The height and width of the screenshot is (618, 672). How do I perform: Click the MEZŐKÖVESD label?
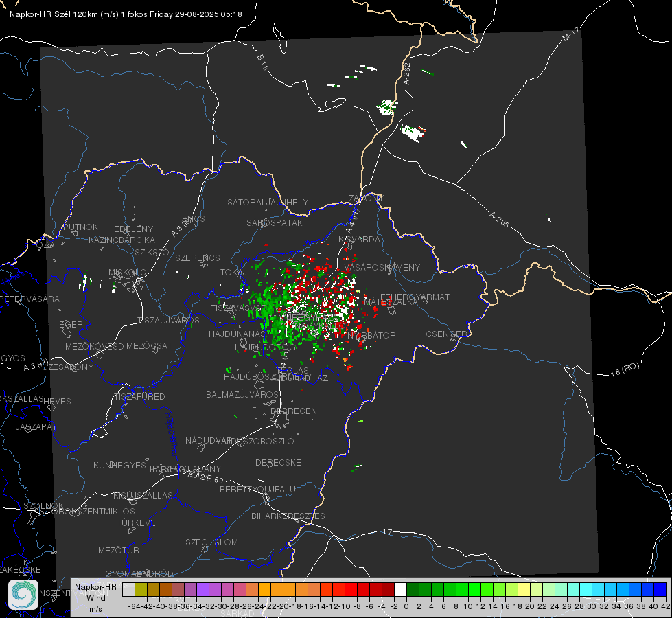coord(94,346)
